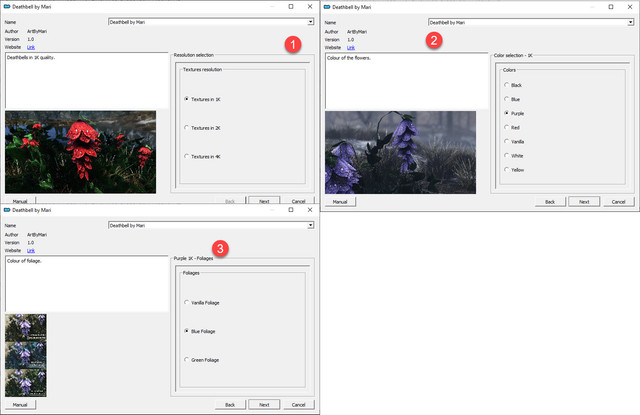Close the resolution selection window
Screen dimensions: 640x415
[x=310, y=7]
